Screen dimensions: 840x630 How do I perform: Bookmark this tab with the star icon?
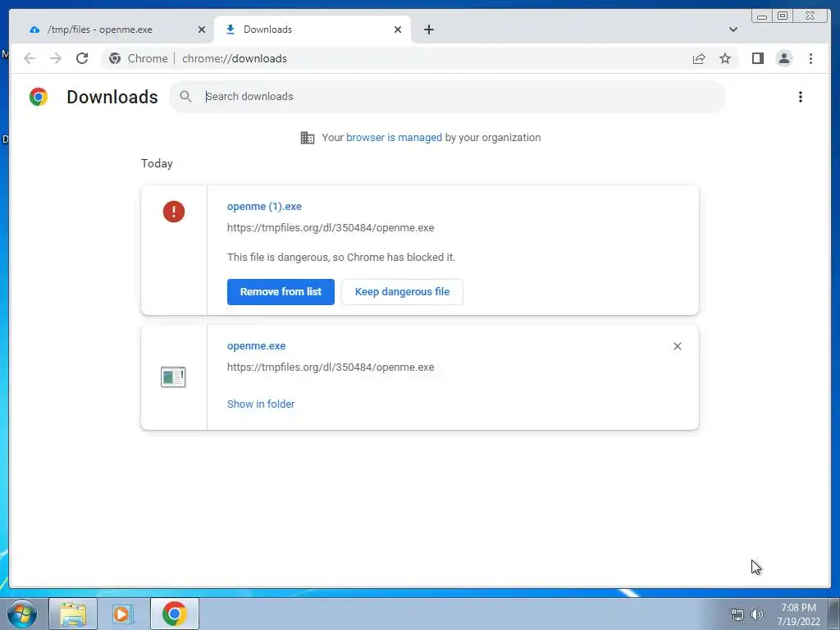725,58
